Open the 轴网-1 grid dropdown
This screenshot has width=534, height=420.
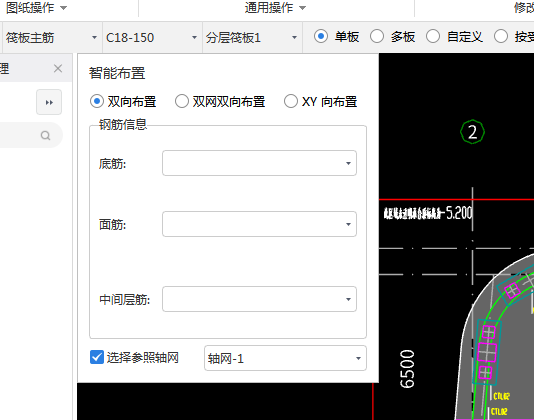coord(285,358)
